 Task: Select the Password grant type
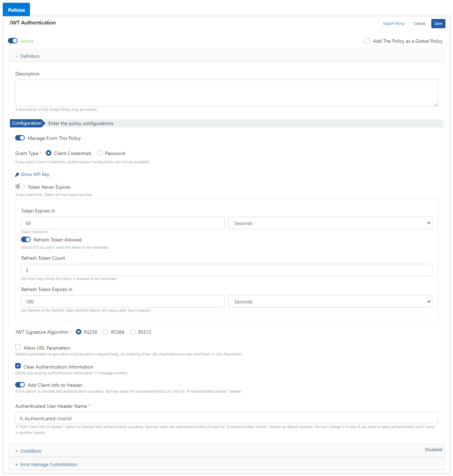[100, 153]
